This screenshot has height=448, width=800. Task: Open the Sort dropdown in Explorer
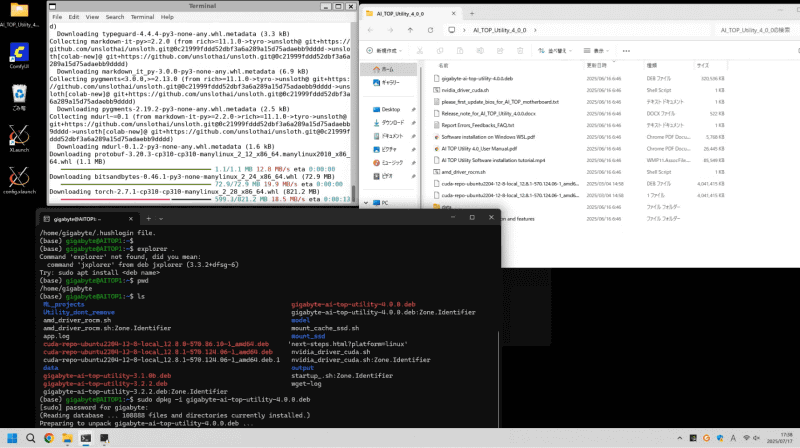click(555, 51)
